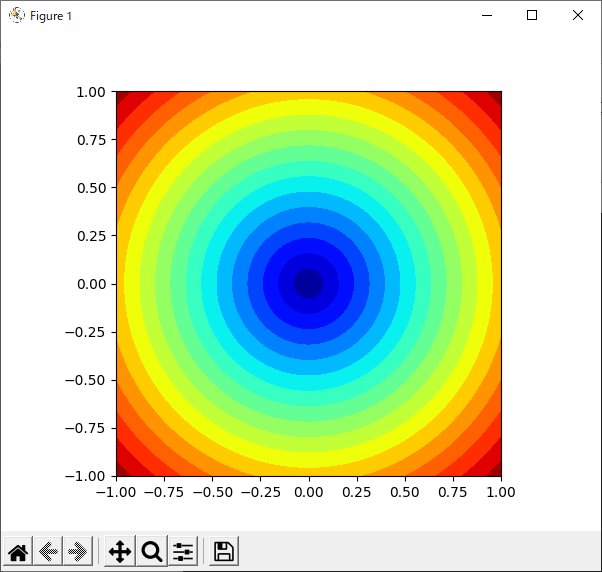Open Configure subplots settings
This screenshot has height=572, width=602.
tap(183, 551)
